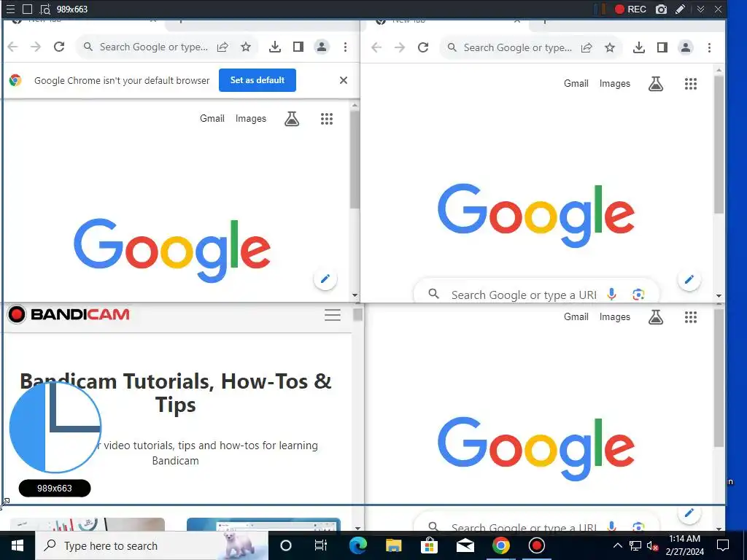Screen dimensions: 747x560
Task: Reload the page in top-right Chrome window
Action: tap(423, 47)
